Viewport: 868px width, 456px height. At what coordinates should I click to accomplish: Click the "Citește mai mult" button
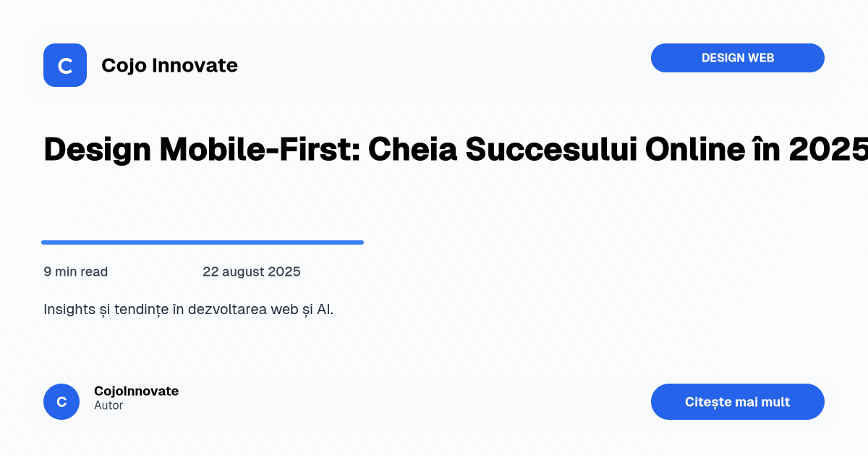click(738, 402)
